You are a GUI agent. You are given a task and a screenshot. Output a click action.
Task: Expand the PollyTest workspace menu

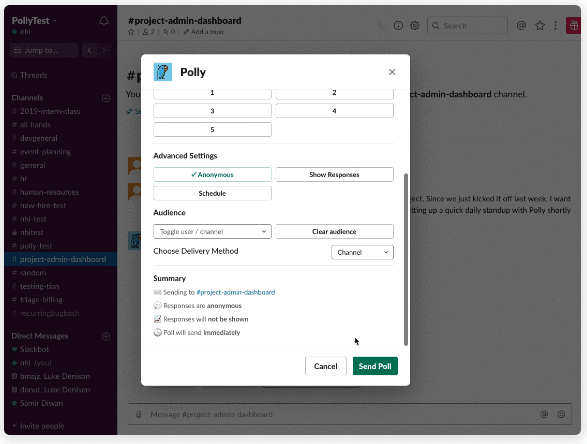click(34, 21)
